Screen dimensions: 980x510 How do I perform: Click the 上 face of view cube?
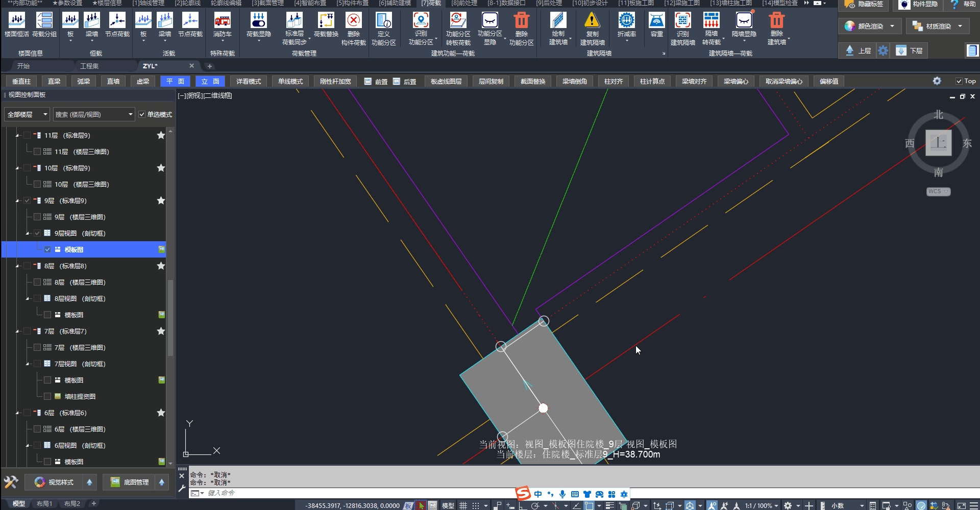click(x=938, y=143)
